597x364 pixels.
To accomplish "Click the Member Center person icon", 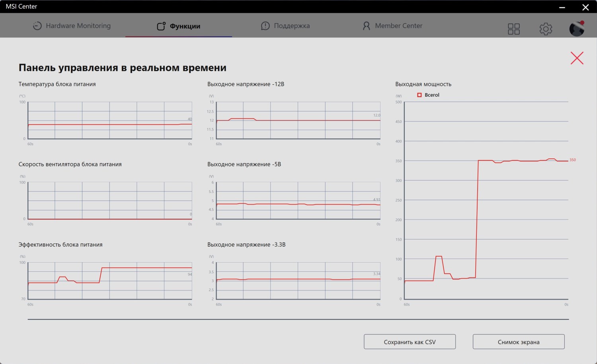I will [x=366, y=26].
